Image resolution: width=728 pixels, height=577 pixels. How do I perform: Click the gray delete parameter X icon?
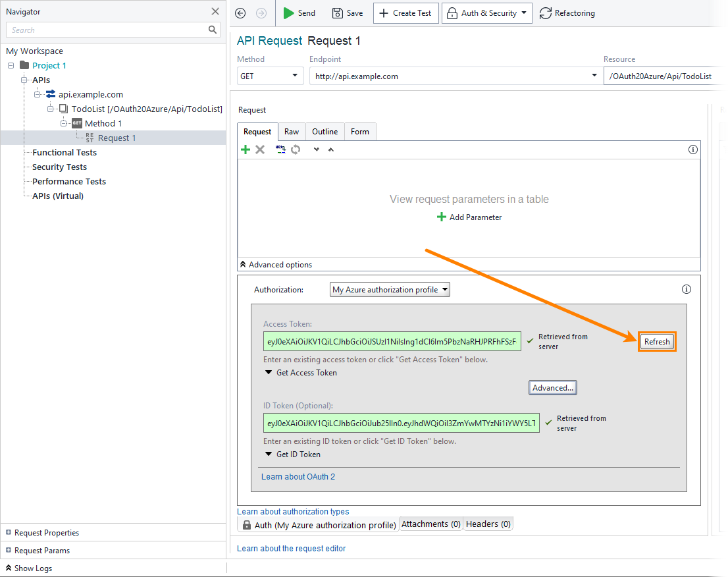pos(260,150)
